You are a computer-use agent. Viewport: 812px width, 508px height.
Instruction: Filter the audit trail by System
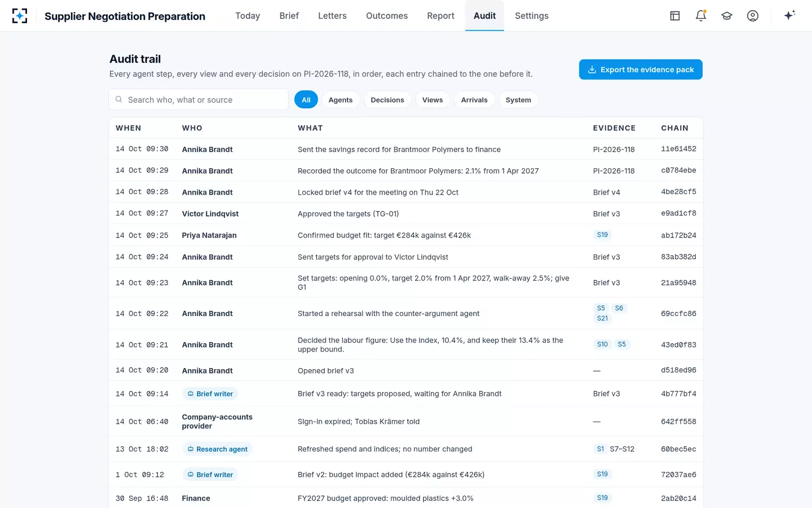tap(518, 100)
